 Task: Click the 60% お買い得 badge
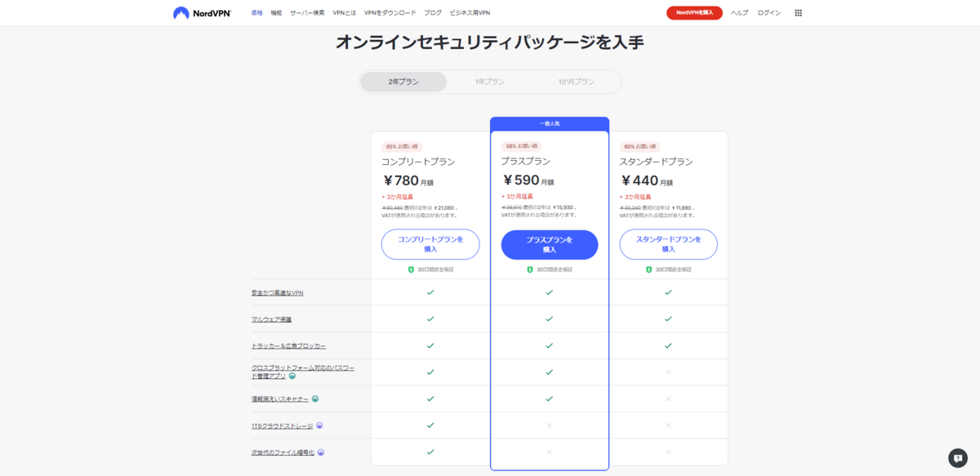click(639, 147)
